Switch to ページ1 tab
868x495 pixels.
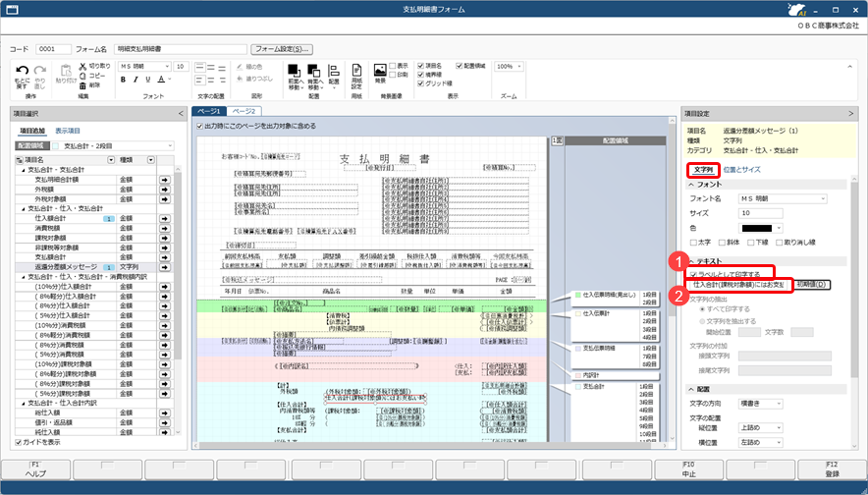[x=209, y=111]
